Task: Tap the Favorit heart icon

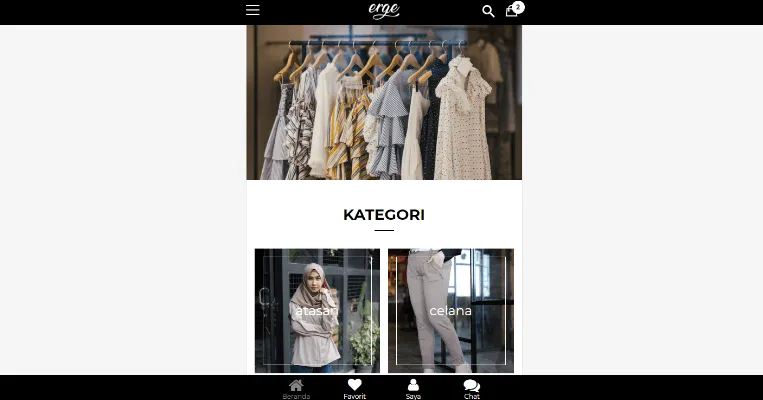Action: click(x=354, y=385)
